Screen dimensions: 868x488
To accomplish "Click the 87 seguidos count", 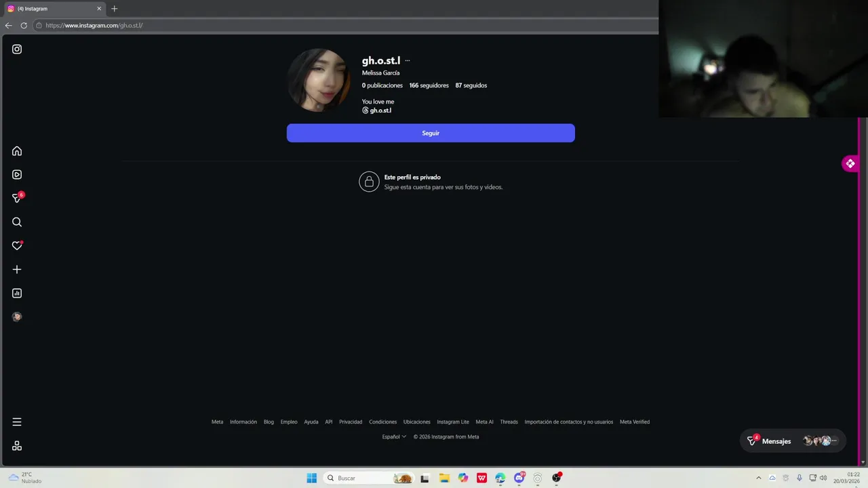I will click(471, 85).
